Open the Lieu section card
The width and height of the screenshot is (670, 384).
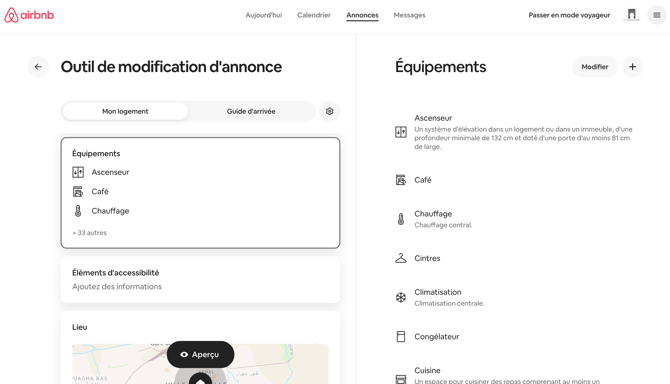[200, 348]
